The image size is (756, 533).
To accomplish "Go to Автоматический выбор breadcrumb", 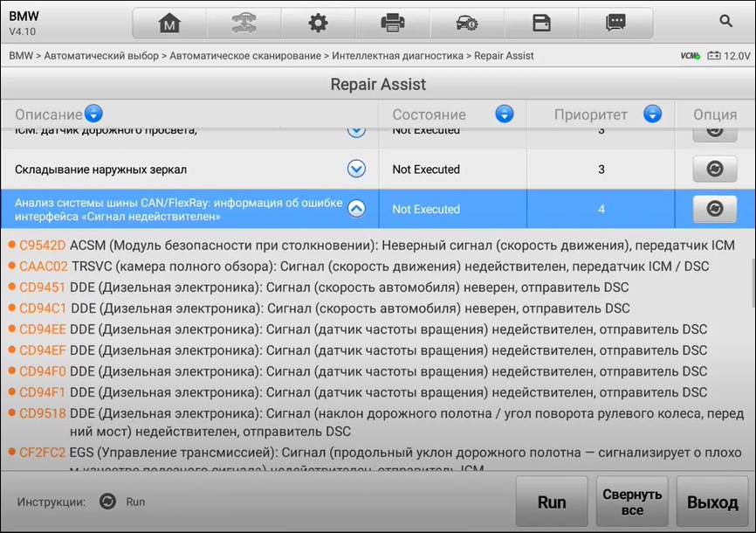I will 101,56.
